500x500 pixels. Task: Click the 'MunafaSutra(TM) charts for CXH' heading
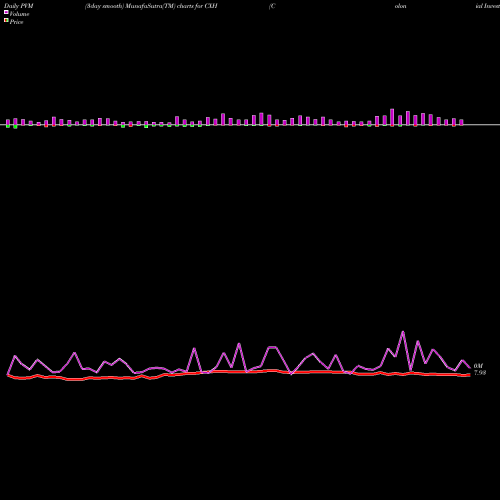(x=172, y=6)
